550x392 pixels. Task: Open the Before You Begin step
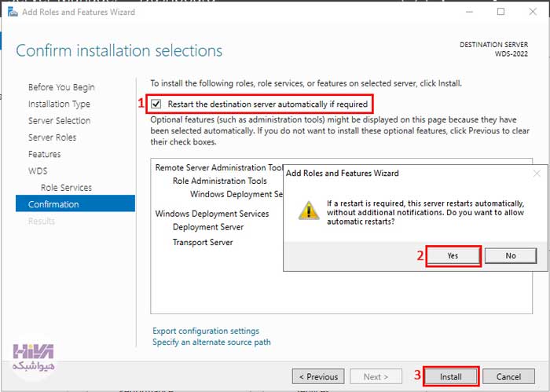(61, 87)
